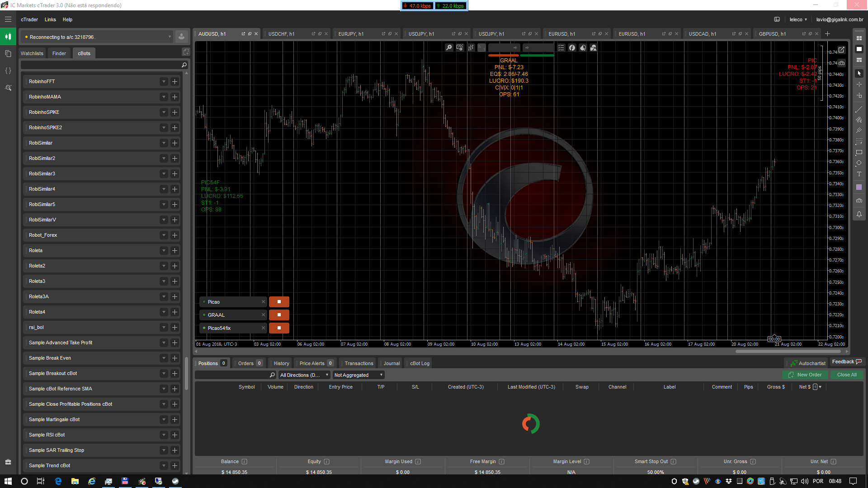Open the cBot Log tab

(420, 363)
